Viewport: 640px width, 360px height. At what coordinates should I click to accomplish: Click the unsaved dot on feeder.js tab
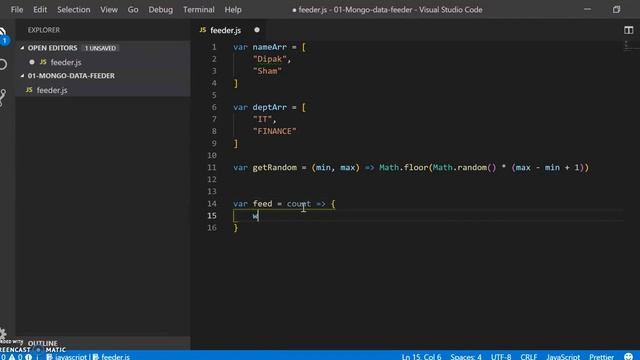(x=257, y=30)
